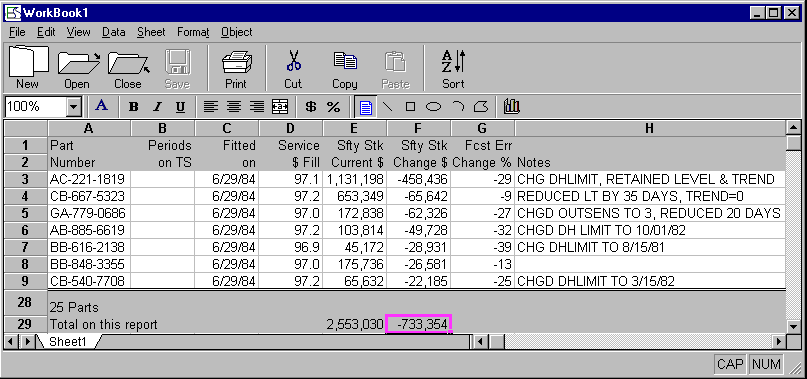Click vertical scrollbar down arrow
The width and height of the screenshot is (807, 379).
pyautogui.click(x=794, y=326)
